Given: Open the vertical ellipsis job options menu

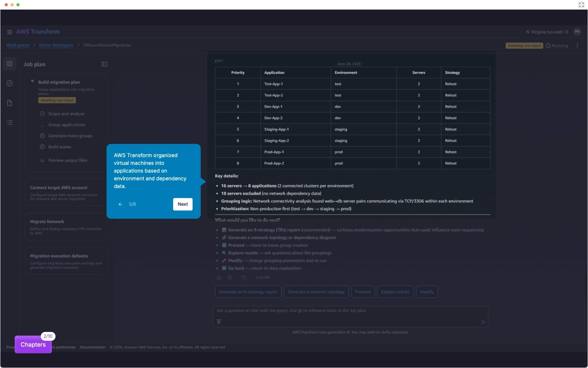Looking at the screenshot, I should tap(577, 46).
